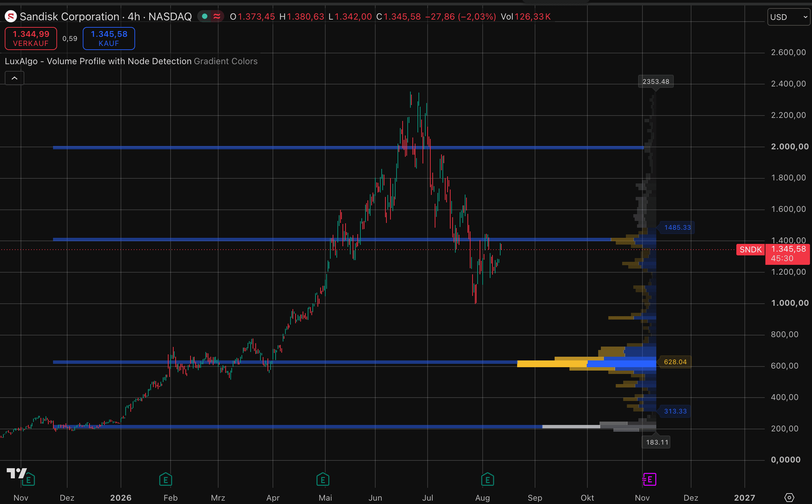Click the 2026 year label on time axis
This screenshot has width=812, height=504.
pos(121,498)
